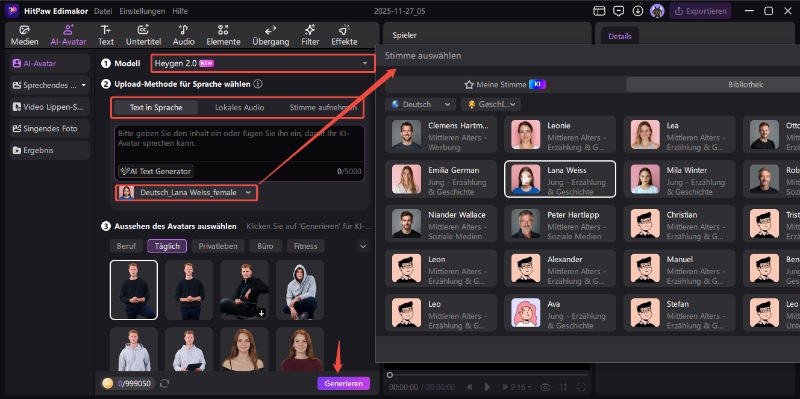Click the info icon beside Upload-Methode für Sprache

click(258, 84)
